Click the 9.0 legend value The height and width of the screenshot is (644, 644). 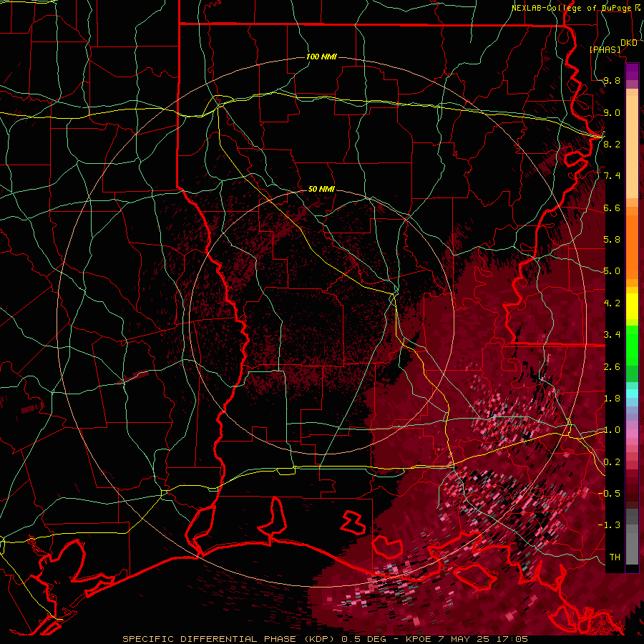tap(612, 112)
